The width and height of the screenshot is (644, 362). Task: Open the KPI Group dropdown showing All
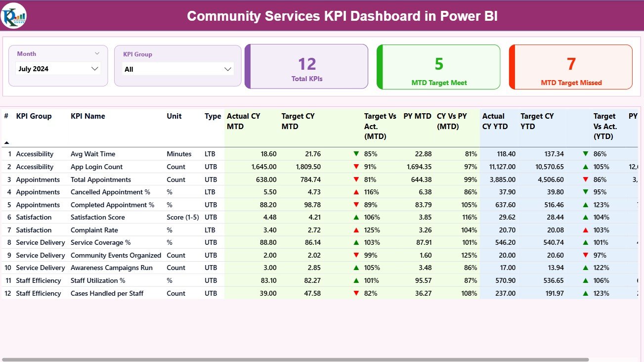(x=178, y=69)
